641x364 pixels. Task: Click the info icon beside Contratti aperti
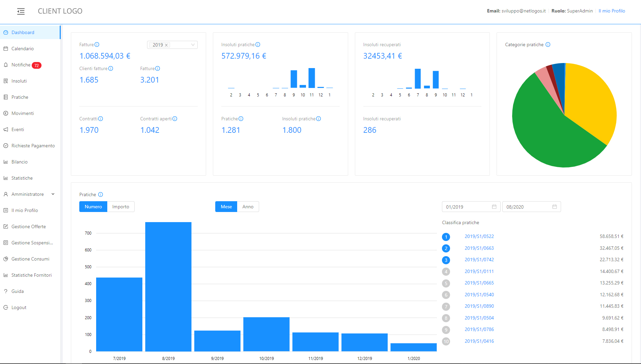pos(175,119)
